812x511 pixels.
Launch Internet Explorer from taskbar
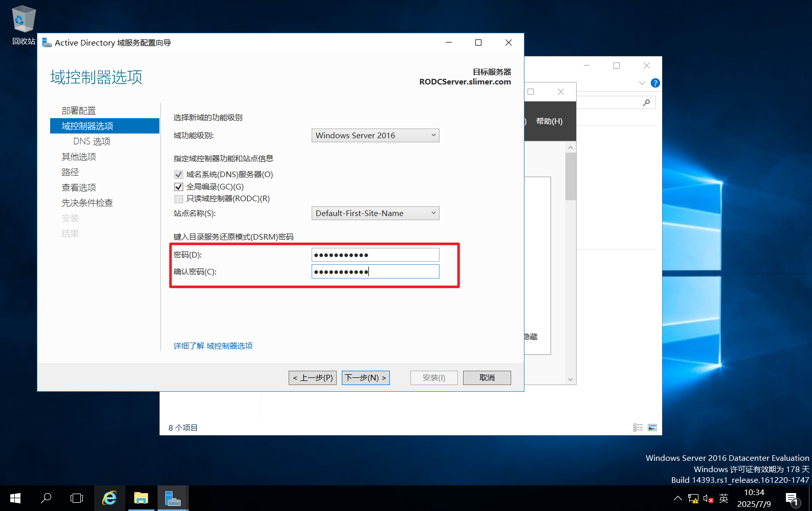click(x=109, y=498)
